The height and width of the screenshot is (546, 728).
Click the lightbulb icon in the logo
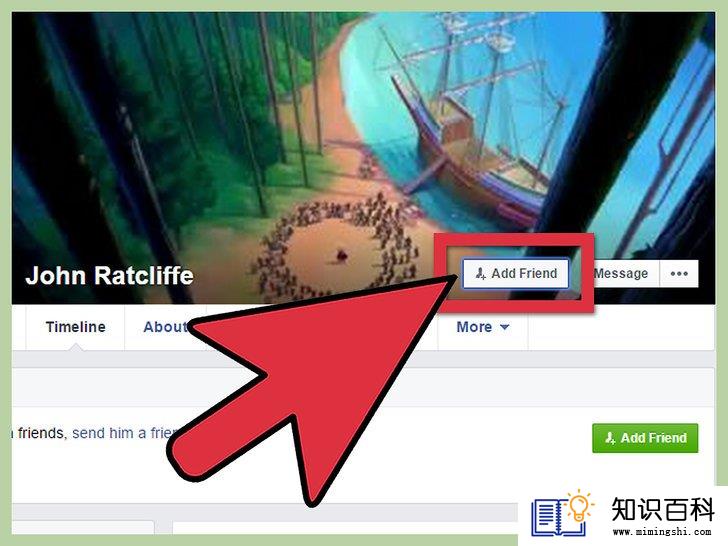[x=578, y=505]
